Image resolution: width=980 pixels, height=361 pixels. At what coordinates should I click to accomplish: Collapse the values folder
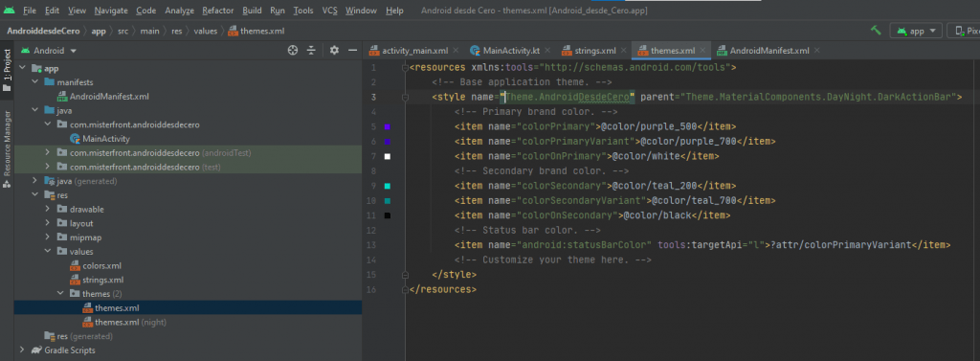pyautogui.click(x=48, y=252)
